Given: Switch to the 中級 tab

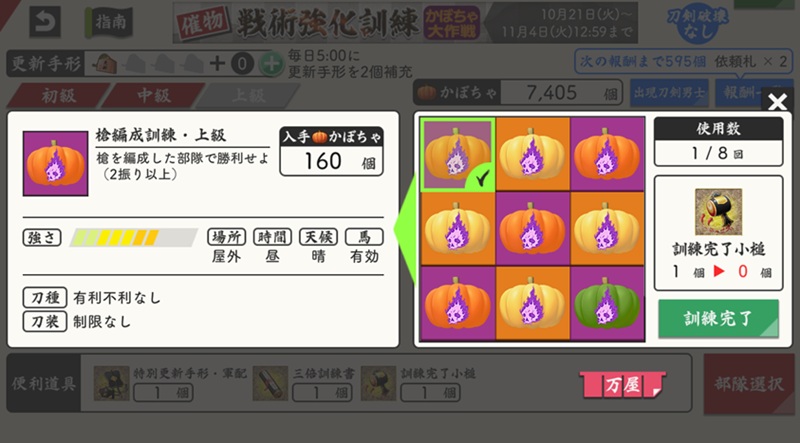Looking at the screenshot, I should [x=153, y=95].
